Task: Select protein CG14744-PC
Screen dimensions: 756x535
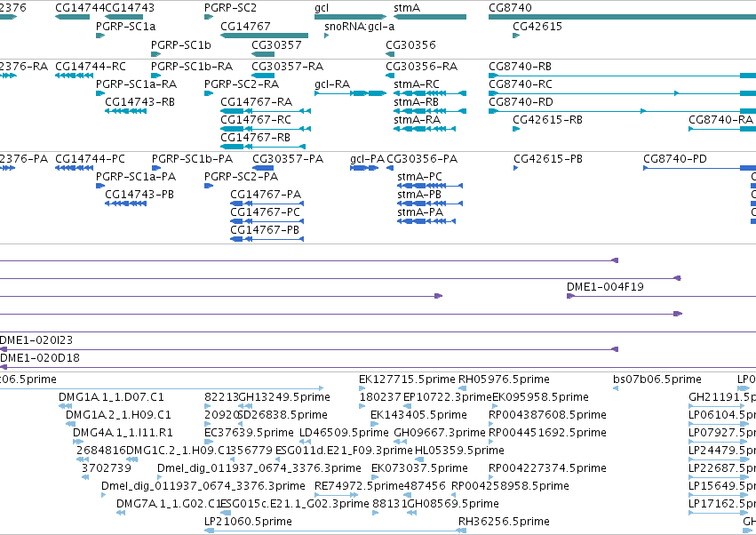Action: (75, 168)
